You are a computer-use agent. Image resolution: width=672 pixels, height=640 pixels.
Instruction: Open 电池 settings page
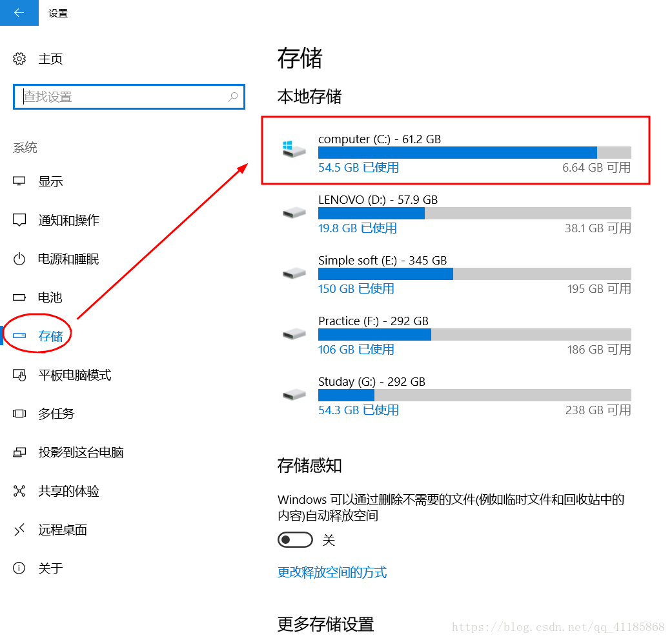50,297
